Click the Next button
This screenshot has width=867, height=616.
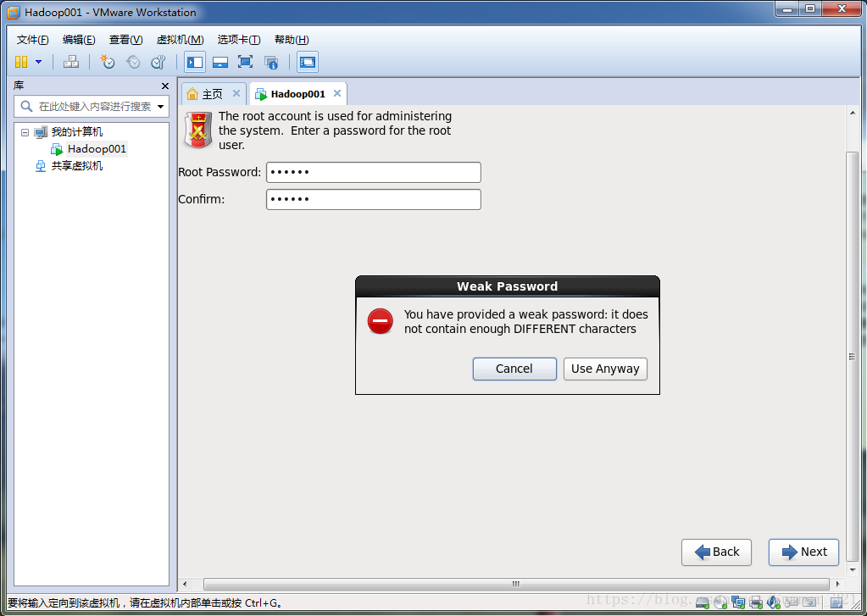803,552
